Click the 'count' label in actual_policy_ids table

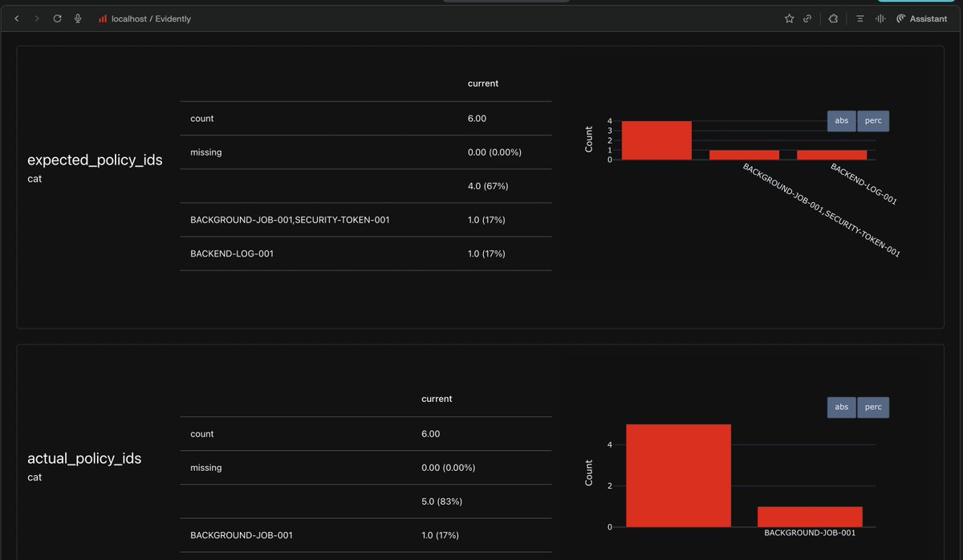click(202, 434)
